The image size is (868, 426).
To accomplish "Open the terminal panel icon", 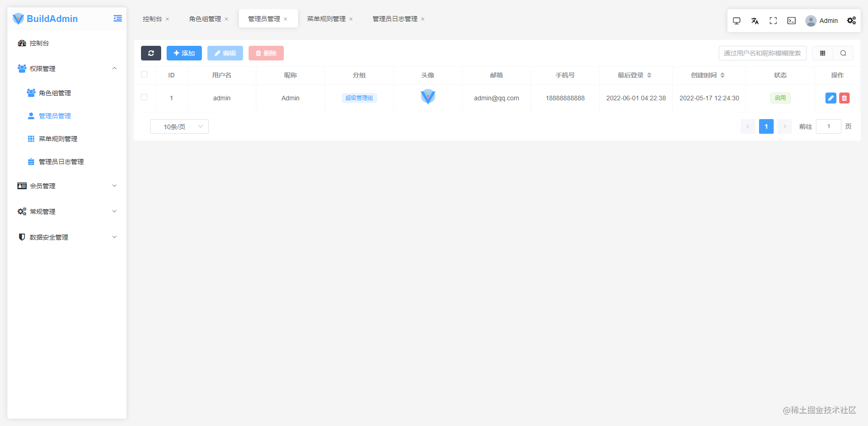I will (x=792, y=21).
